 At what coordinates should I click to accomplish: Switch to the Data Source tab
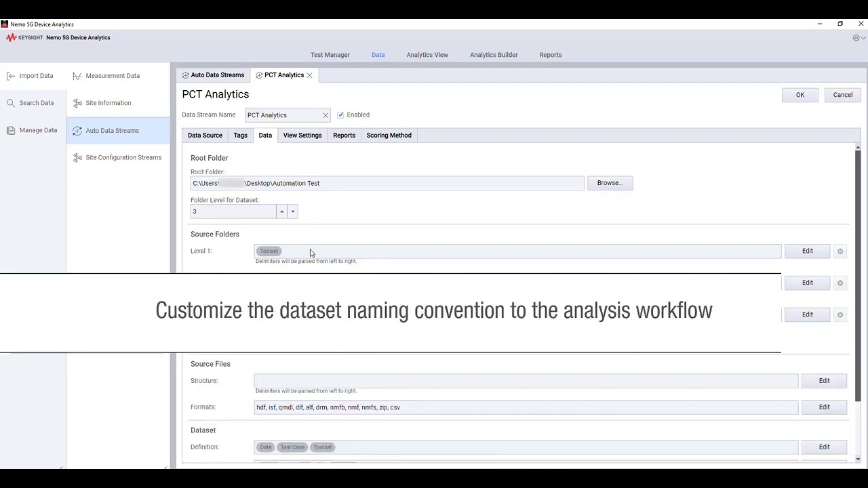pos(205,136)
